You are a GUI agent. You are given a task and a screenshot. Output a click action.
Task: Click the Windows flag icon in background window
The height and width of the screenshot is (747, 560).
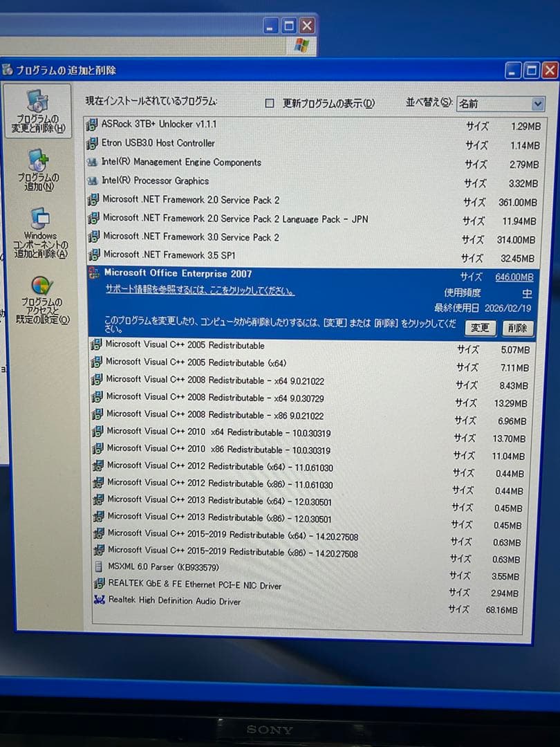coord(301,46)
